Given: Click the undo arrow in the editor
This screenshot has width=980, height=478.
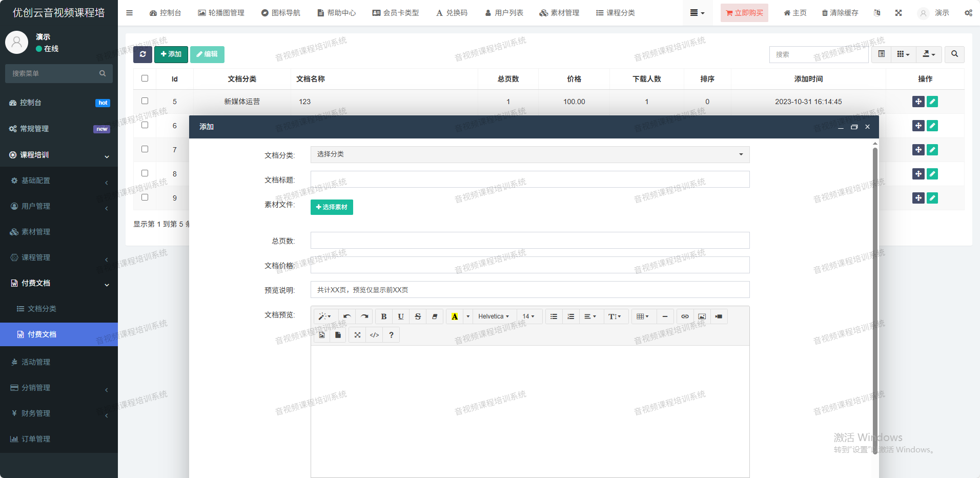Looking at the screenshot, I should click(347, 316).
